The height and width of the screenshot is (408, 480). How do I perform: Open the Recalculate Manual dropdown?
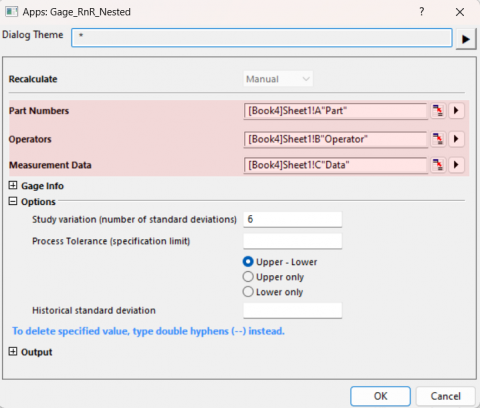(278, 79)
